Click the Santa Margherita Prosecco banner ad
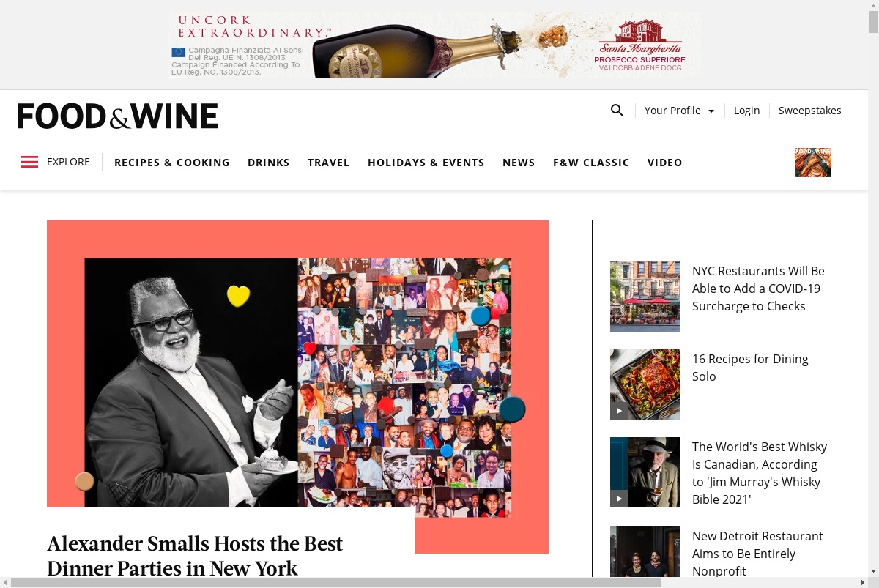 434,45
